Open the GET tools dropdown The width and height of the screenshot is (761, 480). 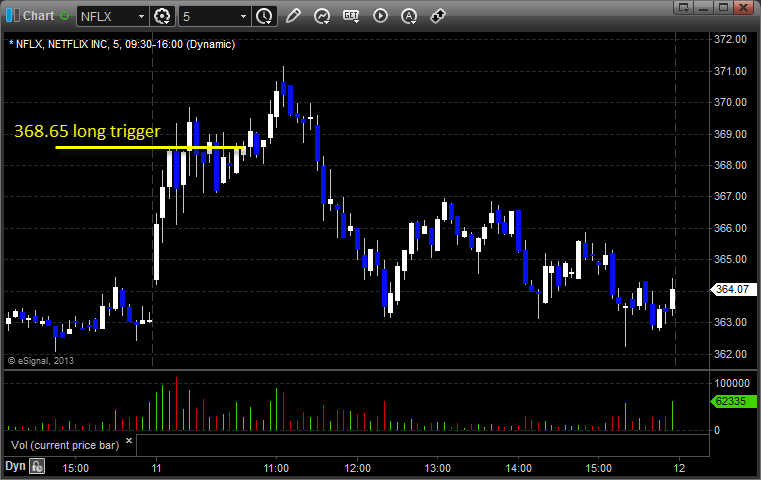pyautogui.click(x=351, y=16)
